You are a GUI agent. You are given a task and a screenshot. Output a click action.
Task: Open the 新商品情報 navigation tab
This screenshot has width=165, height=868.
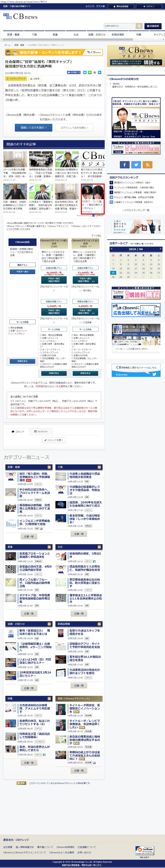[118, 34]
